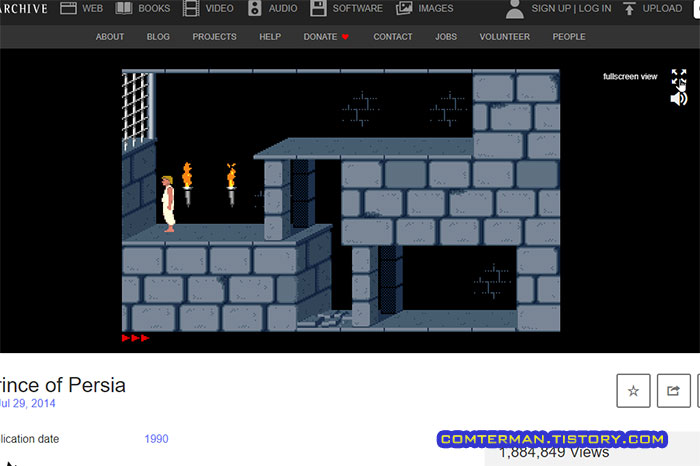The width and height of the screenshot is (700, 466).
Task: Click the Views count text
Action: [x=554, y=453]
